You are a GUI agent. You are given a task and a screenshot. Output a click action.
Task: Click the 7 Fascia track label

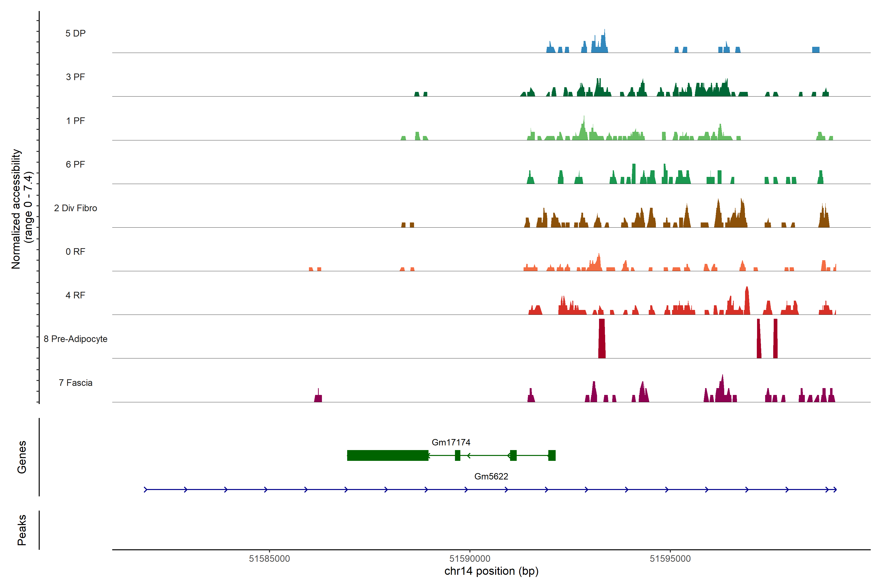click(x=75, y=382)
